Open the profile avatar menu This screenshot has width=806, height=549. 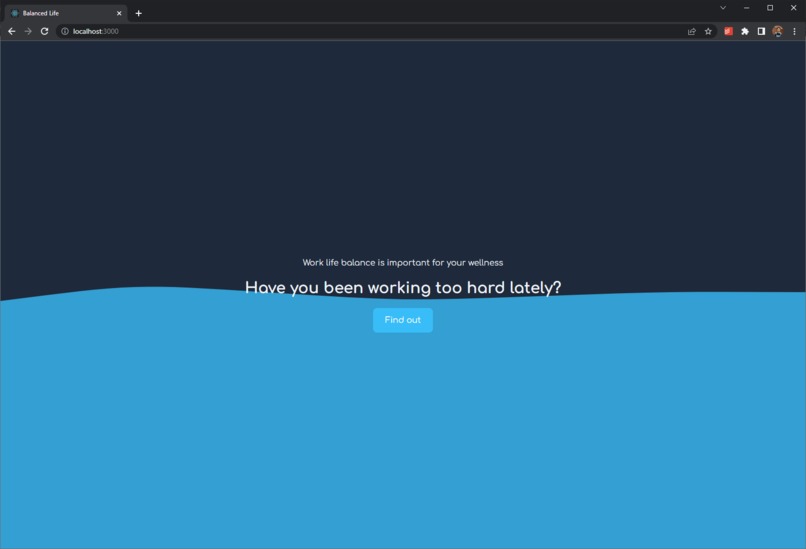pyautogui.click(x=778, y=31)
